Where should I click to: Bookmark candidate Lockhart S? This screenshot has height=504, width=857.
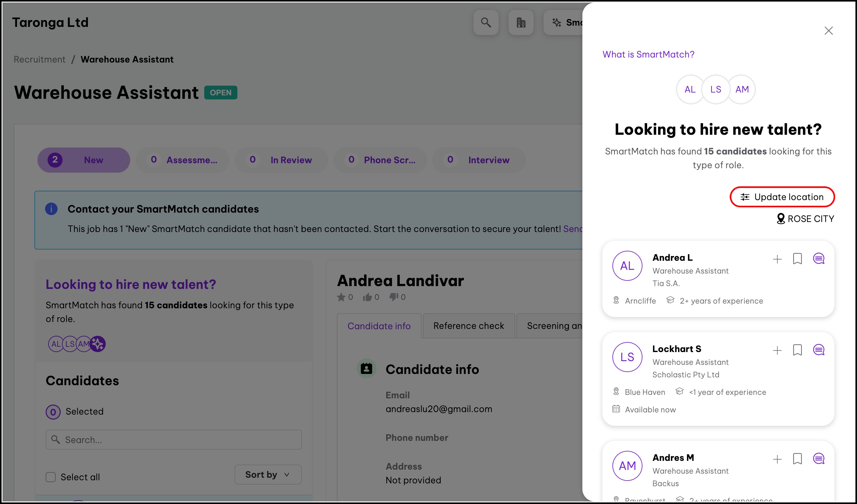797,350
